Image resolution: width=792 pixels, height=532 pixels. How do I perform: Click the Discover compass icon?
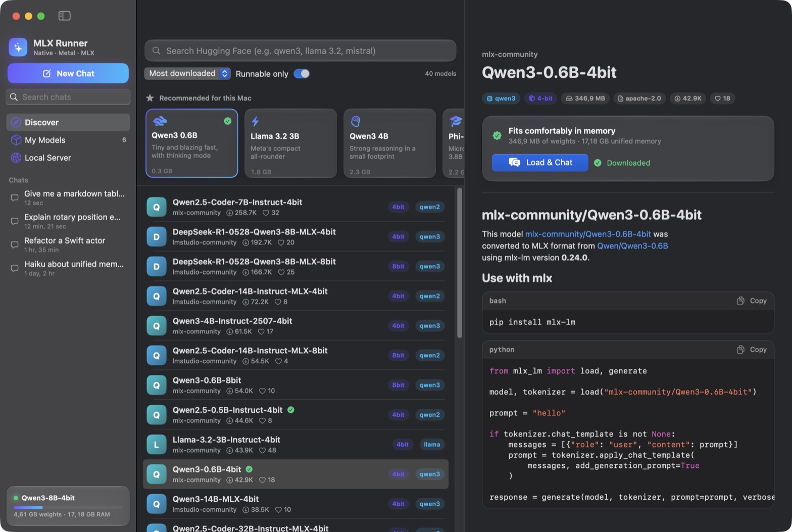coord(16,122)
